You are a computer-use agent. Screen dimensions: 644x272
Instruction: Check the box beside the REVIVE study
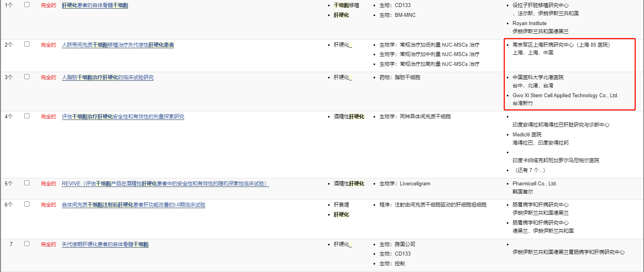click(x=27, y=183)
